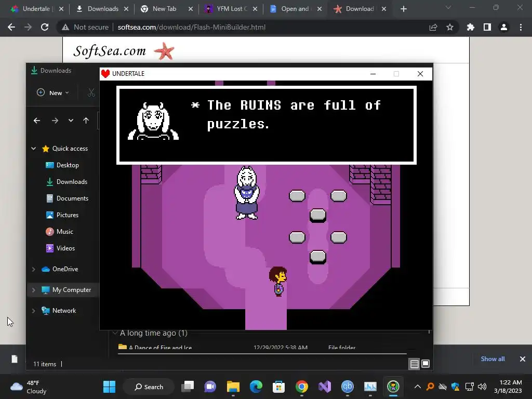
Task: Bookmark this page with the star icon
Action: coord(450,27)
